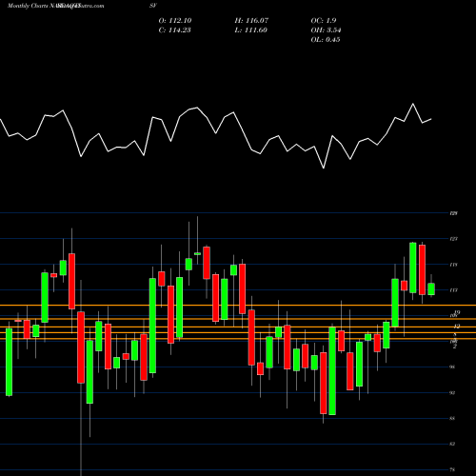Click the close price value C: 114.23
The height and width of the screenshot is (476, 476).
[174, 30]
